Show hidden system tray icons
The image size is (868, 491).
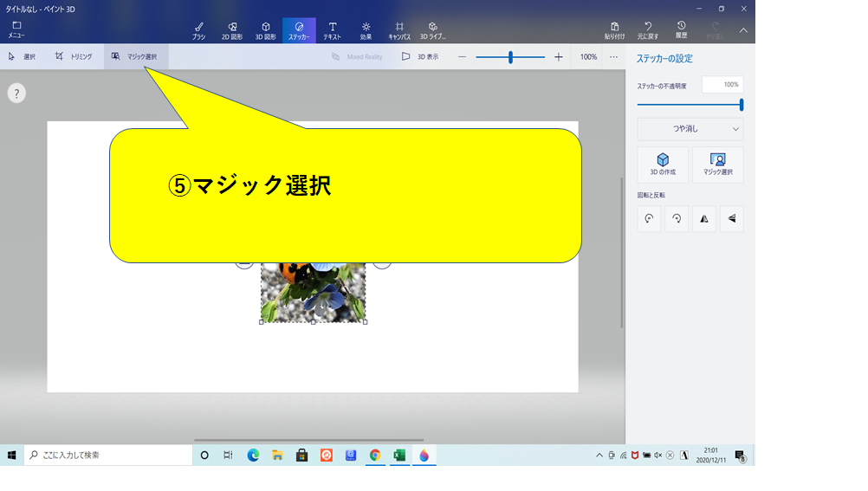(599, 455)
